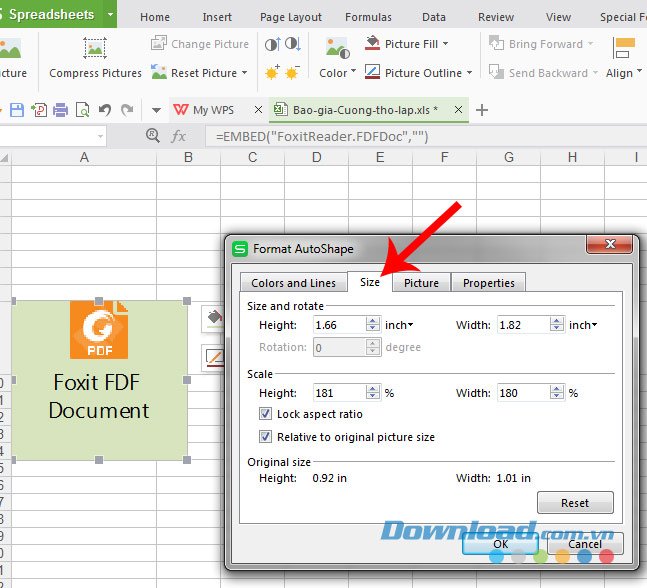Close the Format AutoShape dialog
The height and width of the screenshot is (588, 647).
pyautogui.click(x=609, y=244)
